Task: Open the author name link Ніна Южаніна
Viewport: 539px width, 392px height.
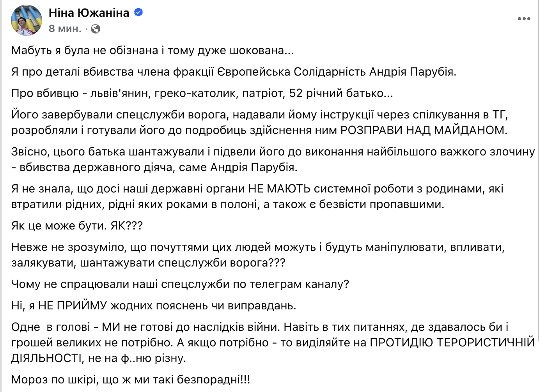Action: click(x=89, y=13)
